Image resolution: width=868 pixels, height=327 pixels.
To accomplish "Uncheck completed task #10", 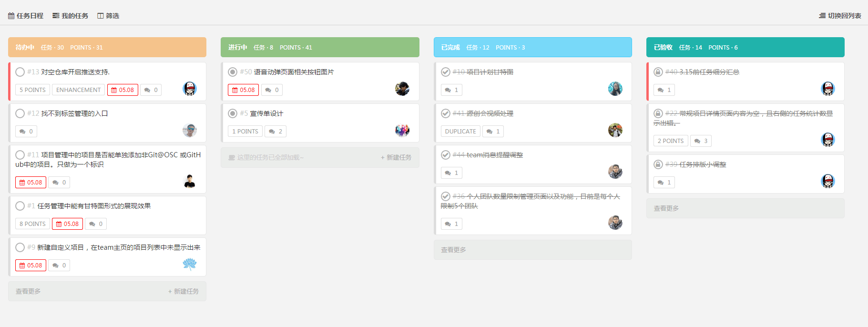I will (445, 72).
